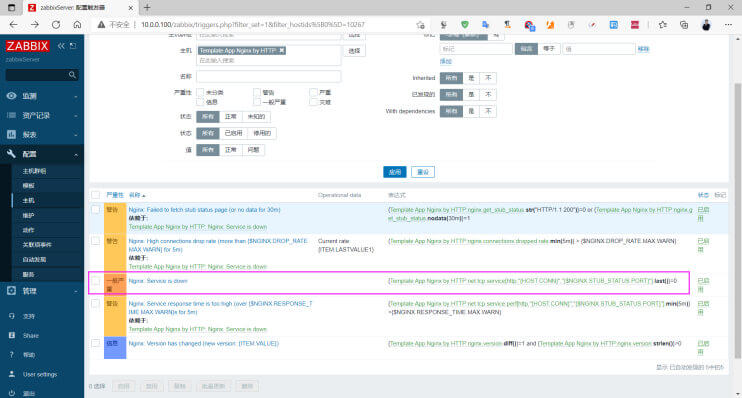Open the inventory list icon menu
Screen dimensions: 742x398
(11, 115)
